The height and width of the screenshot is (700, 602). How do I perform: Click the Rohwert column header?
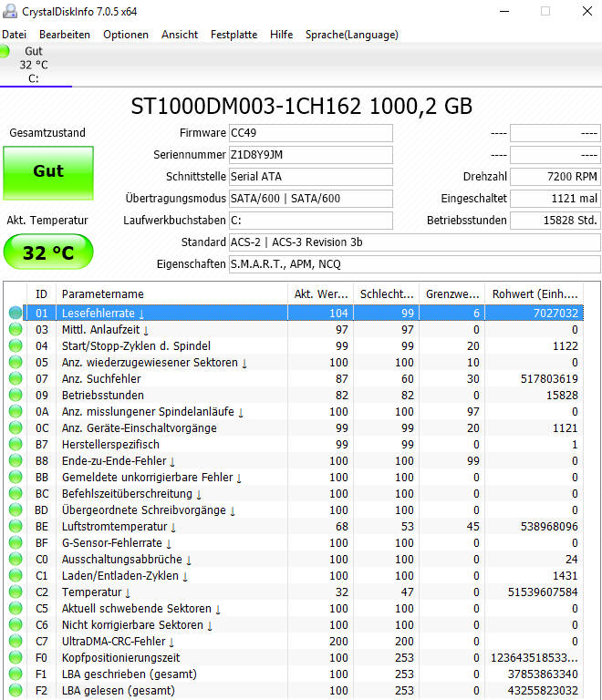535,293
